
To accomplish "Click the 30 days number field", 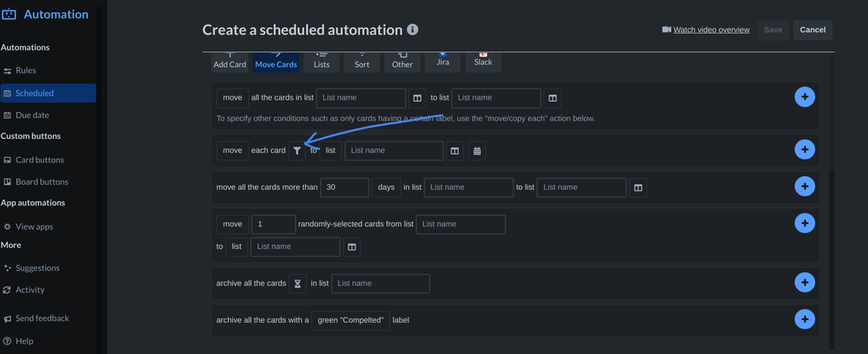I will [x=344, y=187].
